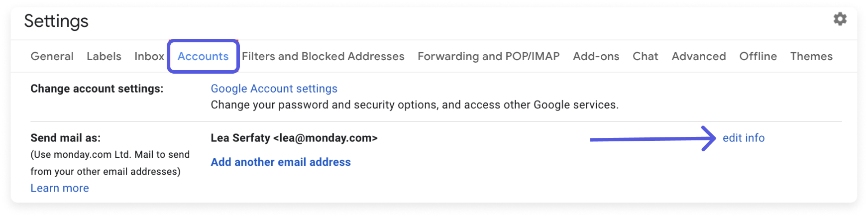Viewport: 868px width, 217px height.
Task: Switch to the Add-ons tab
Action: pyautogui.click(x=596, y=56)
